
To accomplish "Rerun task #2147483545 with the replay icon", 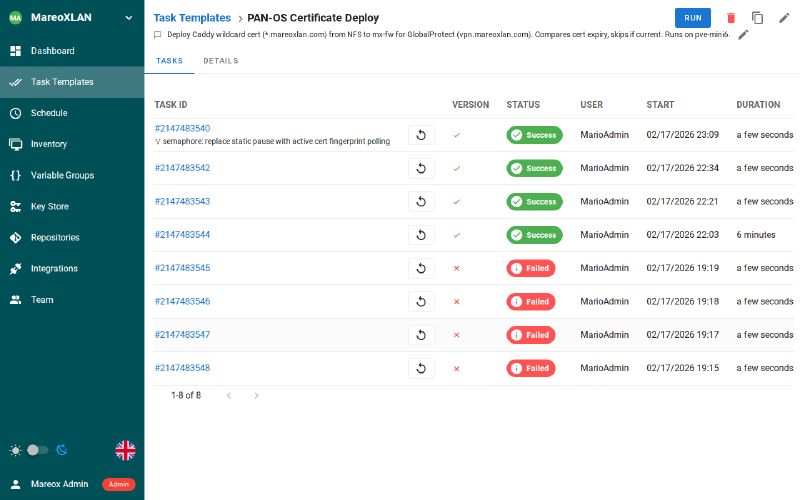I will 421,268.
